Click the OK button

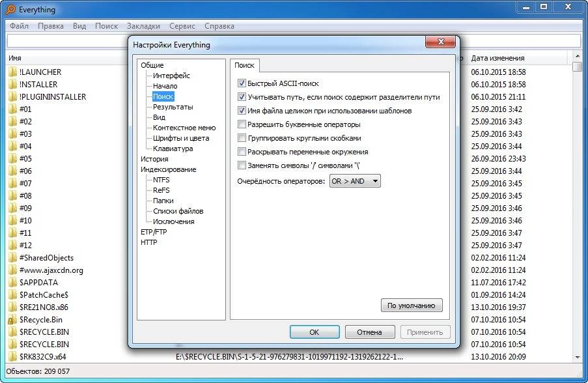[315, 332]
